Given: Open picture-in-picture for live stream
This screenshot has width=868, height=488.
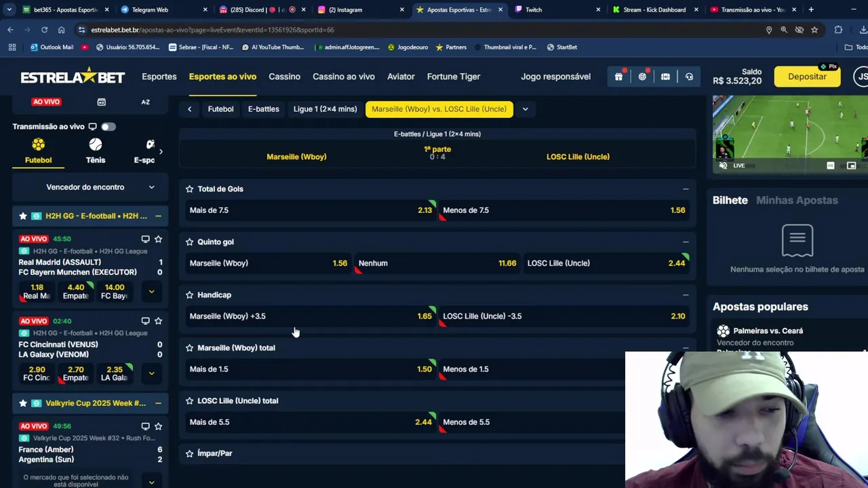Looking at the screenshot, I should [852, 165].
